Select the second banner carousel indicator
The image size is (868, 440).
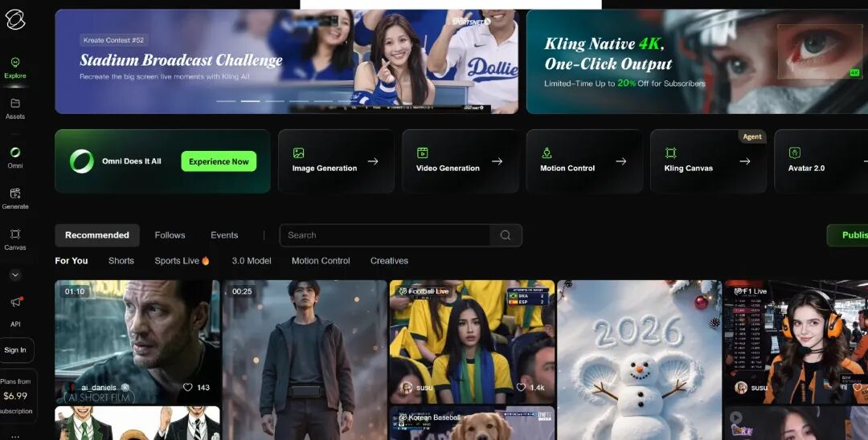[250, 101]
